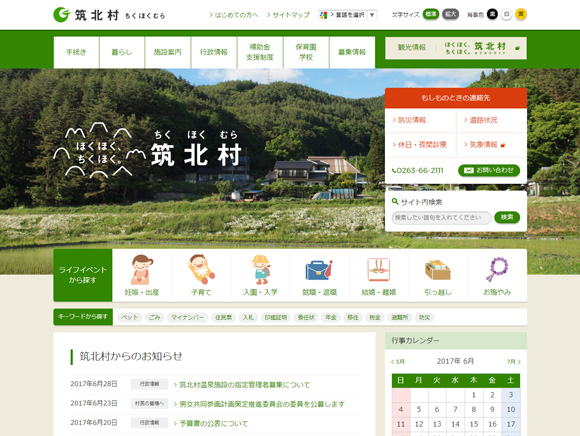Go to next month 7月
Screen dimensions: 580x436
[x=513, y=362]
